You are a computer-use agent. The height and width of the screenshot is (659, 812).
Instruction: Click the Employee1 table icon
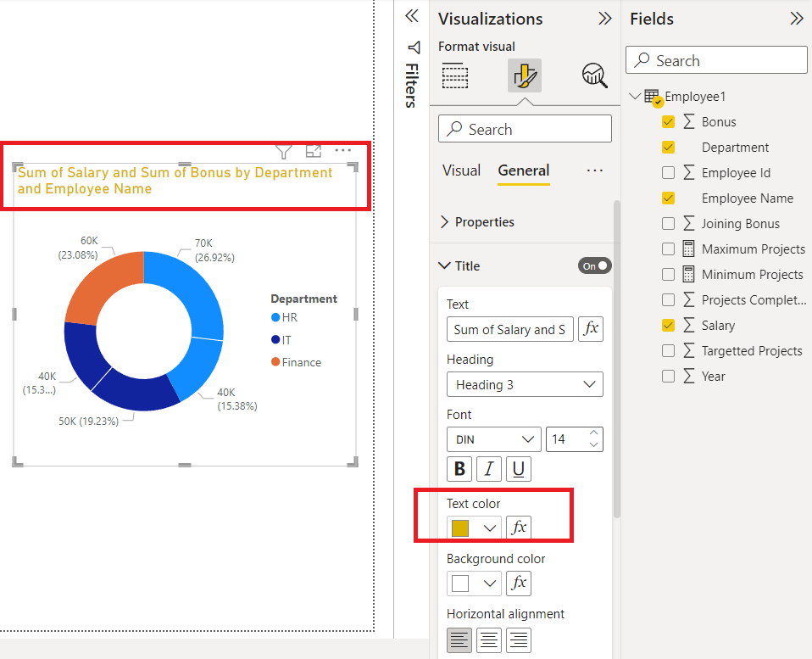(653, 97)
